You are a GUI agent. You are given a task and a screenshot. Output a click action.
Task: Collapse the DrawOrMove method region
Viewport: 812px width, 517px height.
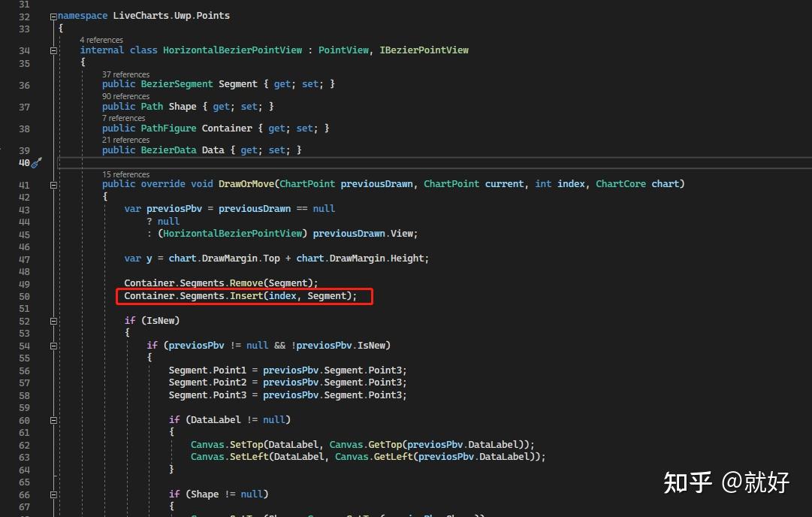[53, 183]
